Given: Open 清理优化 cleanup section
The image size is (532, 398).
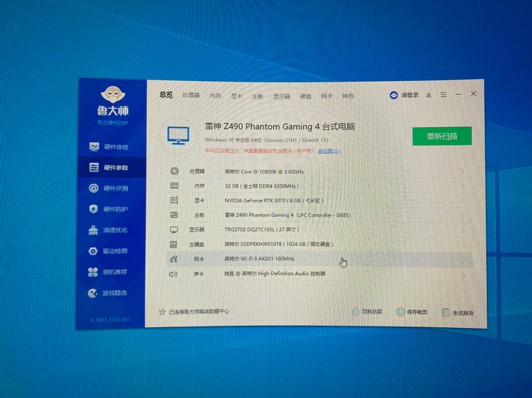Looking at the screenshot, I should [x=110, y=230].
